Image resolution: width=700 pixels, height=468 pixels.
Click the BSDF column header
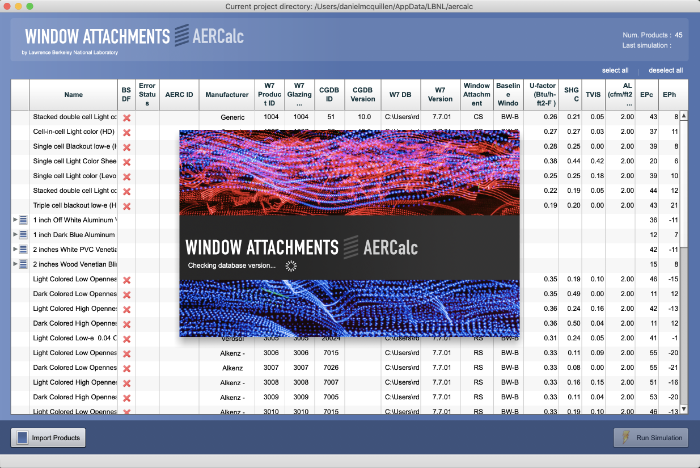click(126, 95)
